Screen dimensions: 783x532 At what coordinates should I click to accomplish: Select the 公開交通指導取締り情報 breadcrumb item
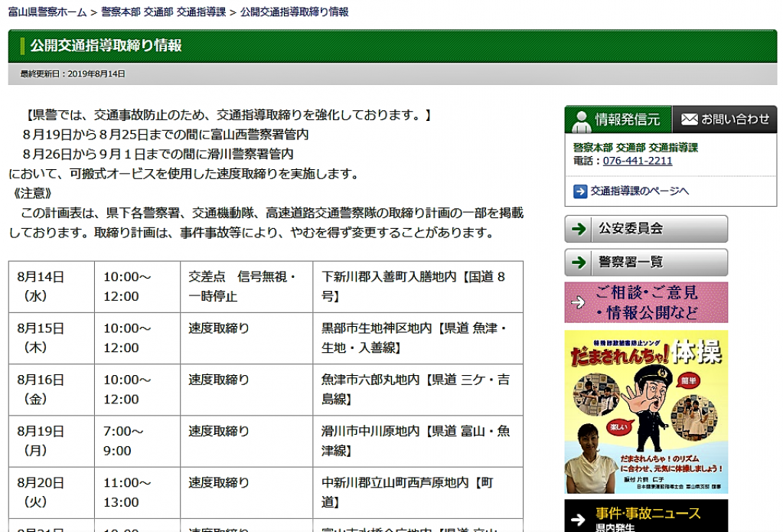click(294, 12)
